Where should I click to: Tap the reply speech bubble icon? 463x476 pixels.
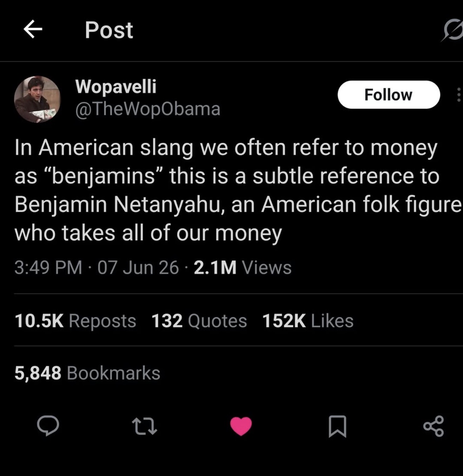48,425
